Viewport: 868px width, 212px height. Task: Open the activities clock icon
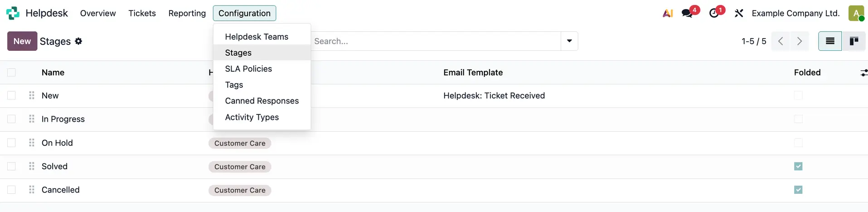click(x=714, y=13)
